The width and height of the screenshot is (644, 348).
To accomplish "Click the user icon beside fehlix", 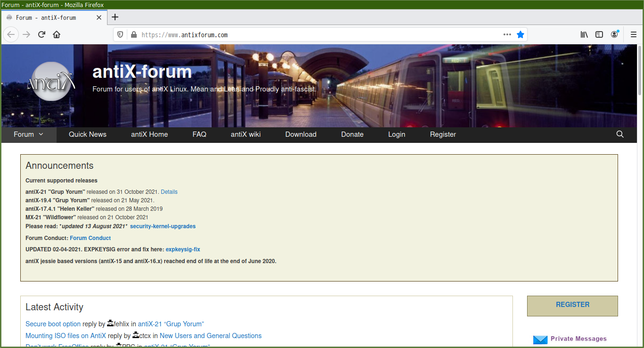I will [110, 323].
